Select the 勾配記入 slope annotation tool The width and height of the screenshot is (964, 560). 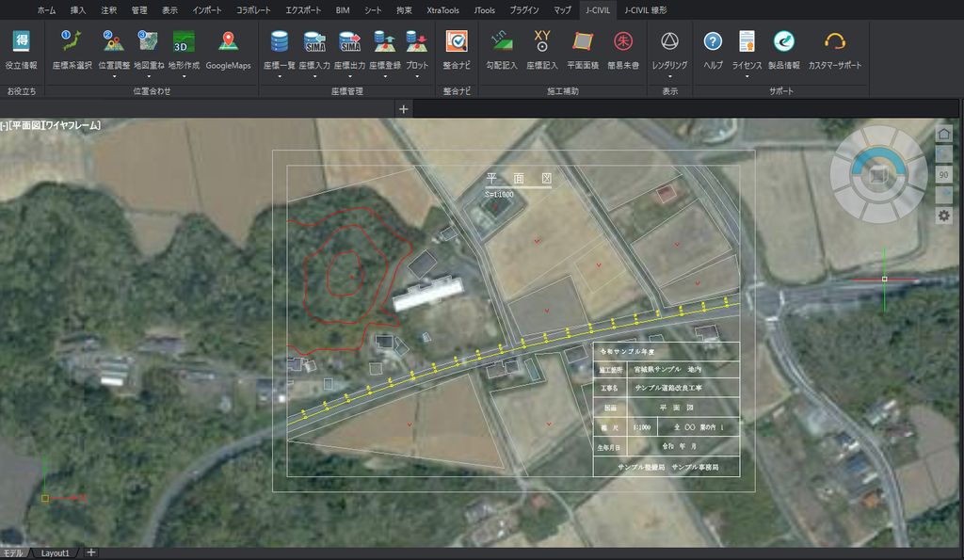[x=502, y=49]
